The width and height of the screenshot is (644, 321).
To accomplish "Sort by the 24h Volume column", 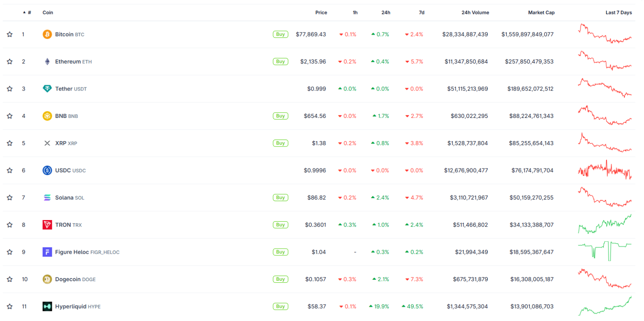I will [475, 12].
